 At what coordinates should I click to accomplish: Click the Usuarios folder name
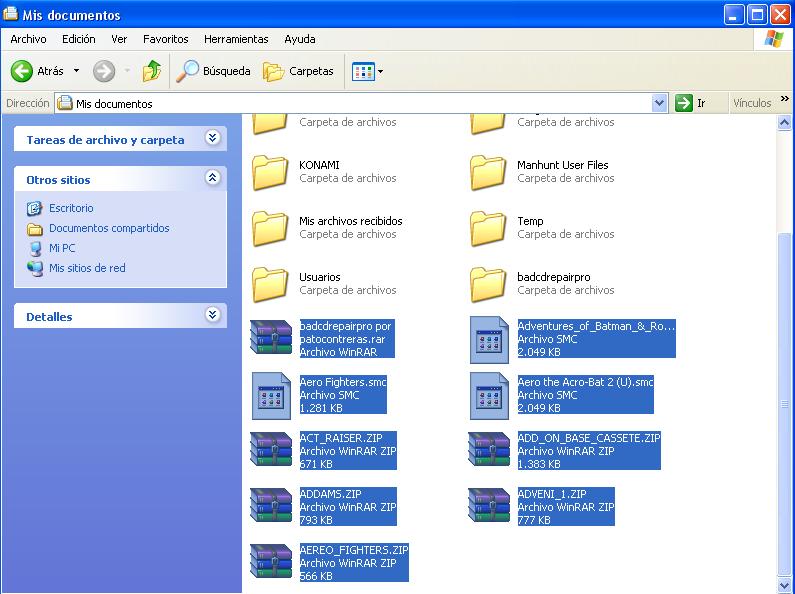pos(319,277)
